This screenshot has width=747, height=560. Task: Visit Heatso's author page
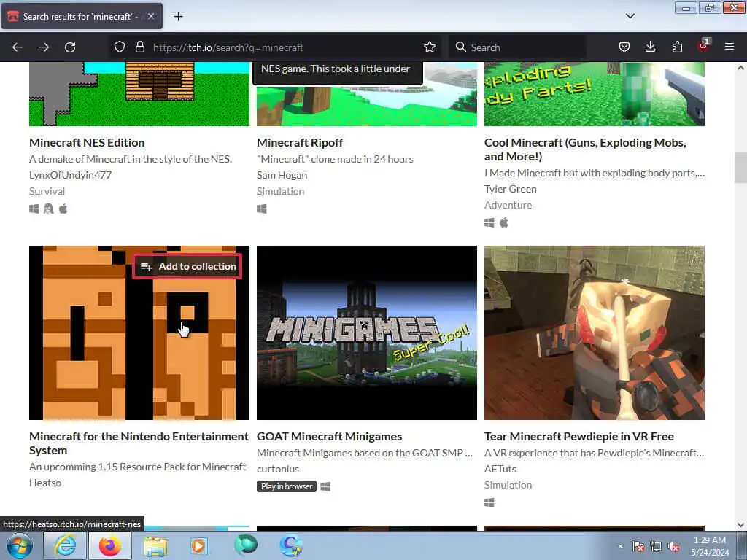[x=45, y=483]
